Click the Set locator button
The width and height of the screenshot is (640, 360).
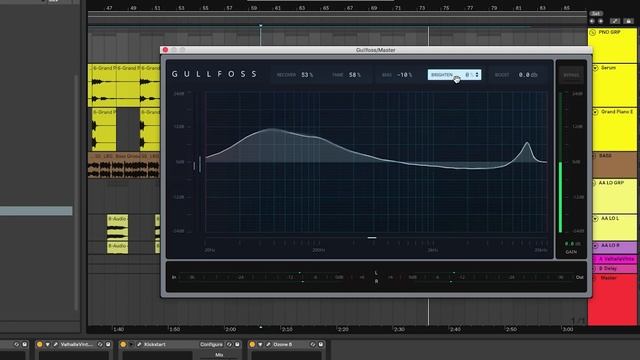pyautogui.click(x=596, y=13)
